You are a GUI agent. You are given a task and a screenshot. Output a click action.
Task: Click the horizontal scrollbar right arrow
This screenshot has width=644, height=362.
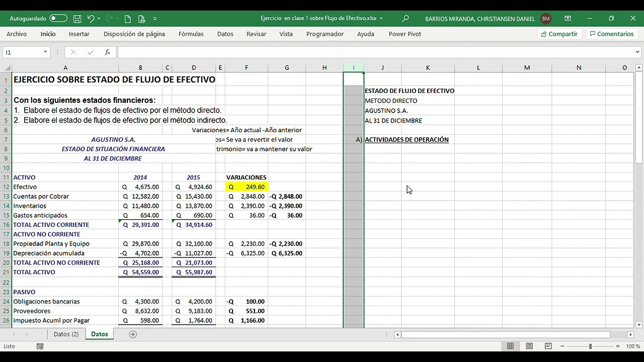[630, 334]
